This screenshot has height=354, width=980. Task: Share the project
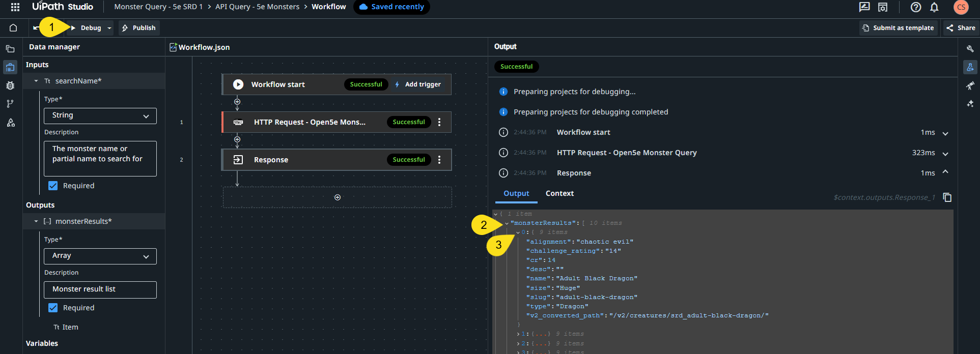(961, 28)
